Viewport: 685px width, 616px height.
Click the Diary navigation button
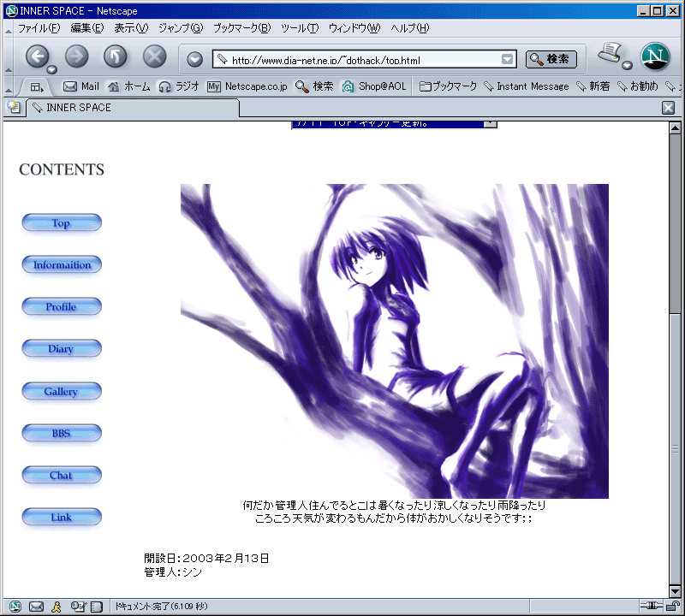(62, 349)
